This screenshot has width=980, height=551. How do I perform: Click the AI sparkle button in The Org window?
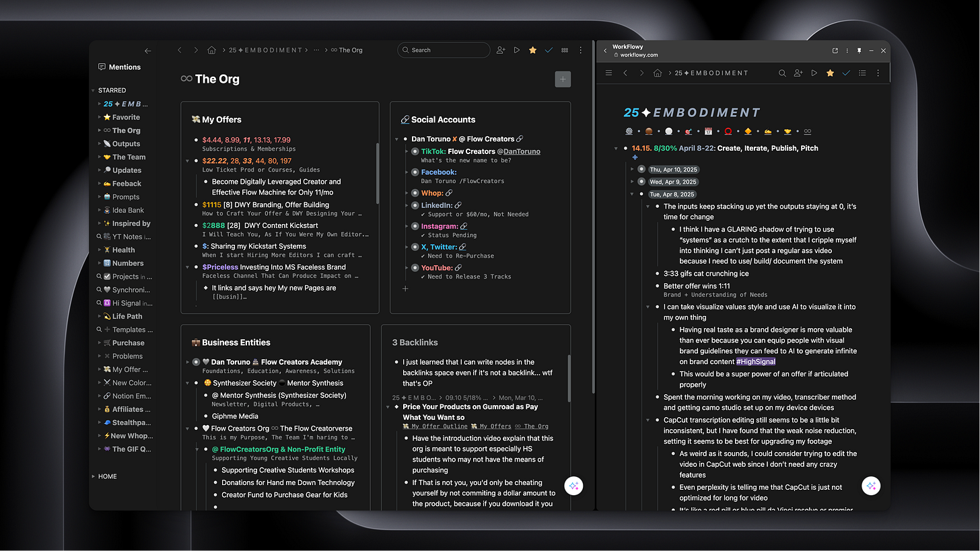(x=573, y=486)
